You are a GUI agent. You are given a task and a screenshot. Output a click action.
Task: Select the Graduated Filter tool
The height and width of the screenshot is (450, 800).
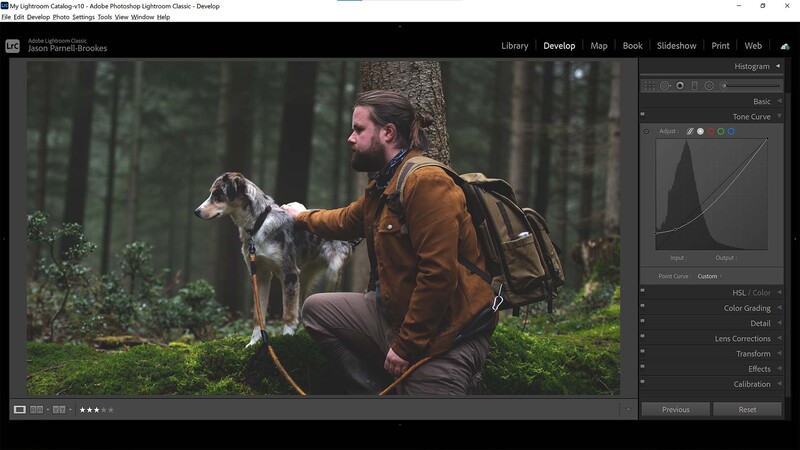coord(694,86)
